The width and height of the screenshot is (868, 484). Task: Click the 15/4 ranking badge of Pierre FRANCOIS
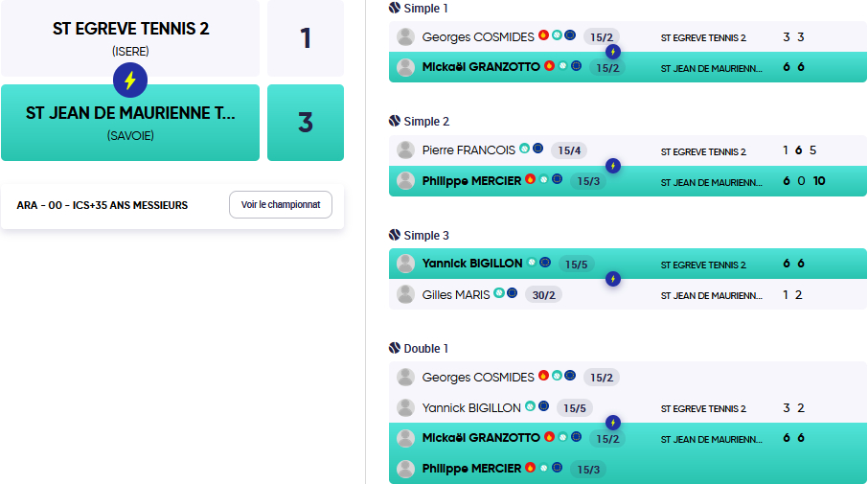(569, 150)
